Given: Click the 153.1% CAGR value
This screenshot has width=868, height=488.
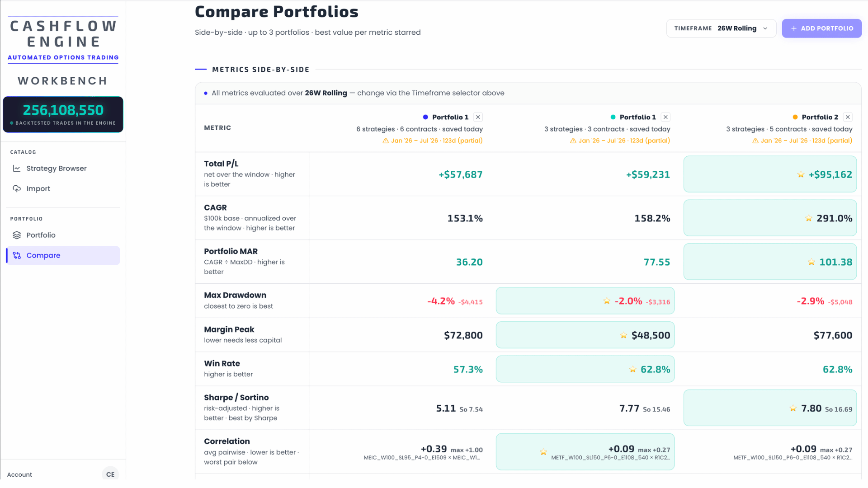Looking at the screenshot, I should pos(465,218).
